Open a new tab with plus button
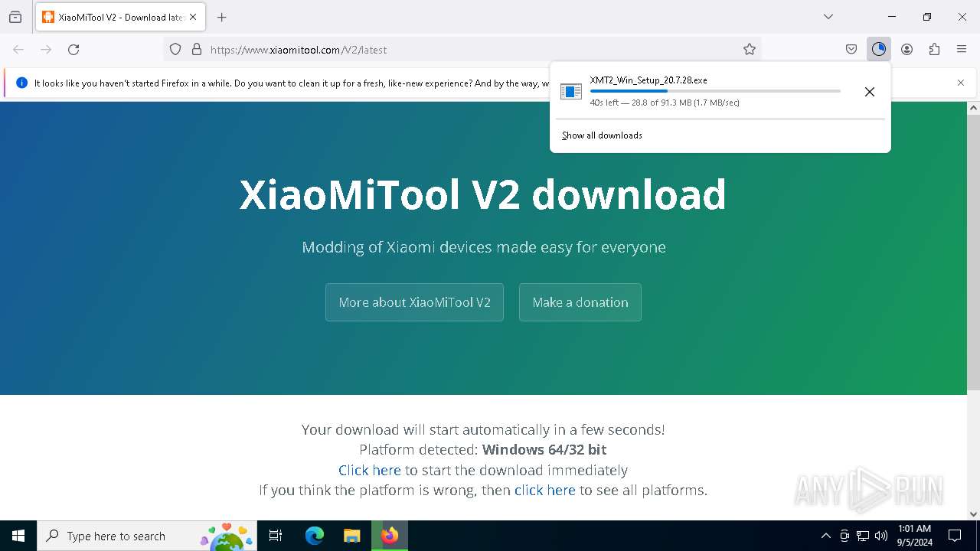 222,17
